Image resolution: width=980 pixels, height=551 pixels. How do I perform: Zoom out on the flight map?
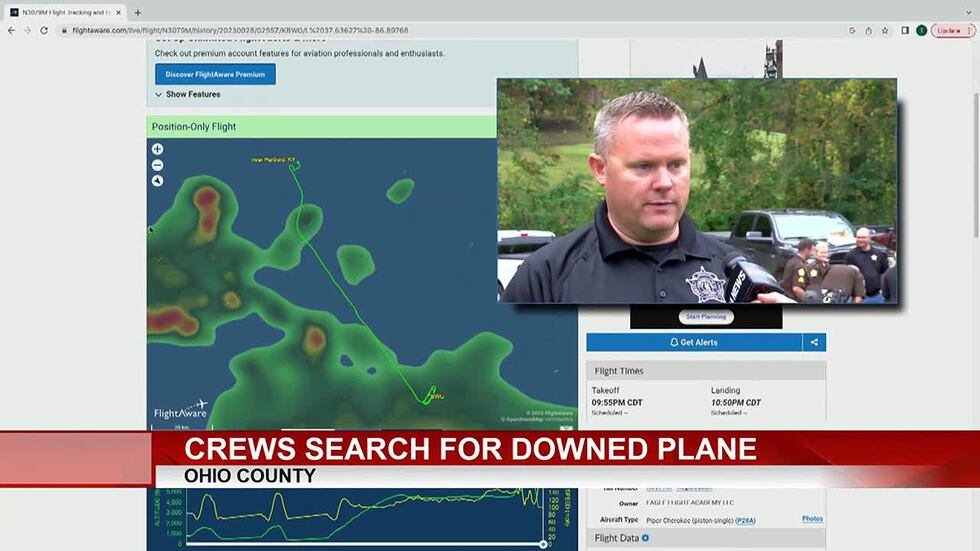point(157,165)
